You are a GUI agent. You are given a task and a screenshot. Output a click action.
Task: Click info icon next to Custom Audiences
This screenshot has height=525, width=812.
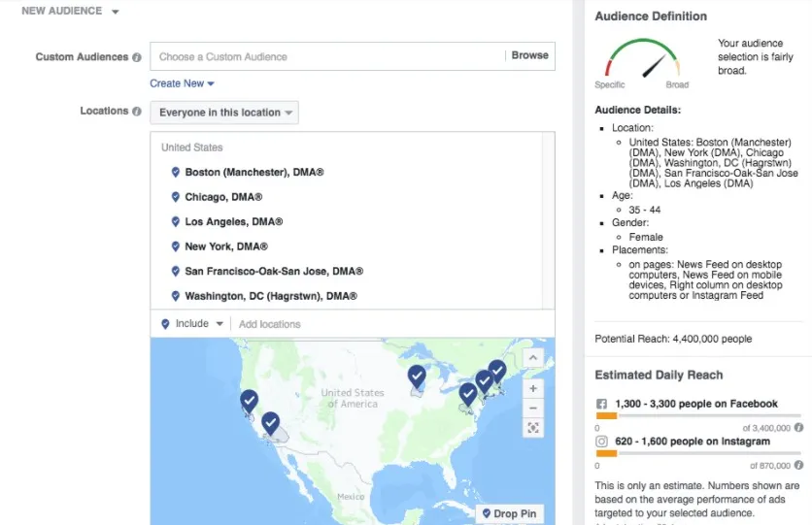pos(137,57)
